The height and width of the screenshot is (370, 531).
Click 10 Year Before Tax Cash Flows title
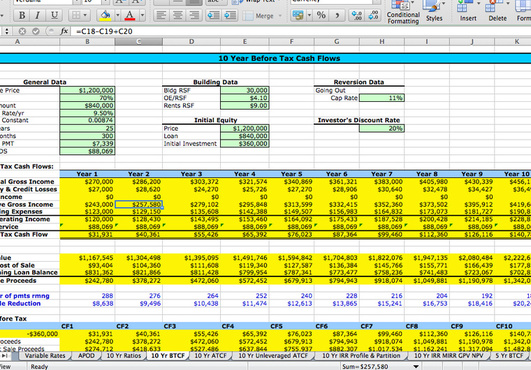[279, 58]
